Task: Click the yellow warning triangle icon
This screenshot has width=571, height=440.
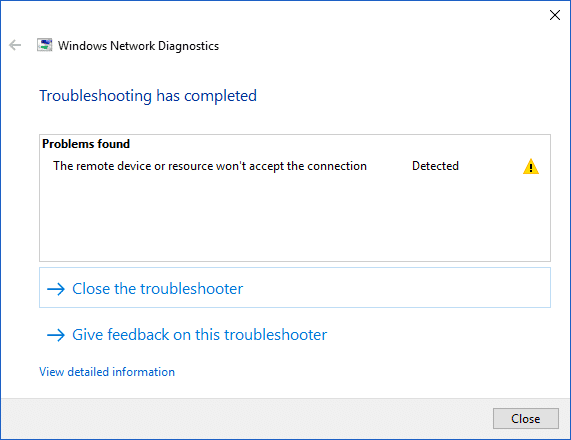Action: pyautogui.click(x=531, y=166)
